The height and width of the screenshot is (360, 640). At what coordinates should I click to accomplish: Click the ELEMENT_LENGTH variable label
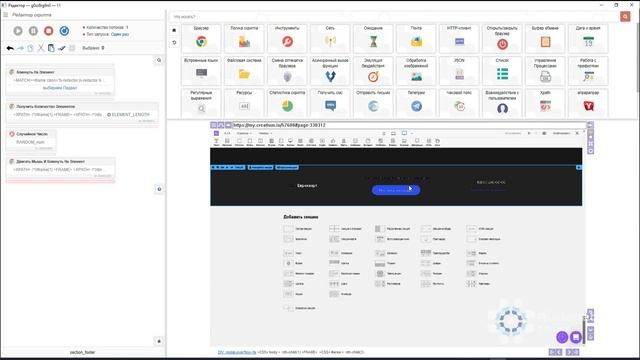tap(131, 115)
